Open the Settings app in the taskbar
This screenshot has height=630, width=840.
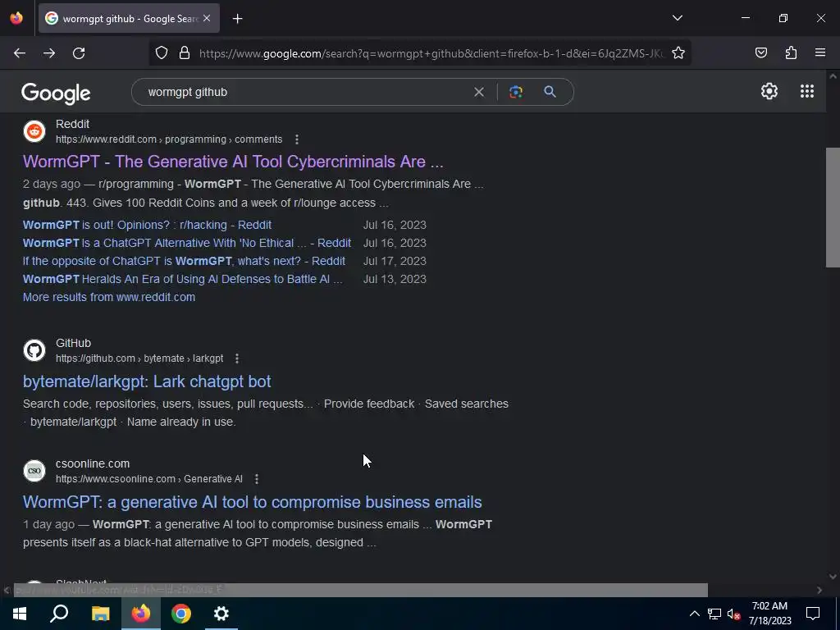coord(221,614)
